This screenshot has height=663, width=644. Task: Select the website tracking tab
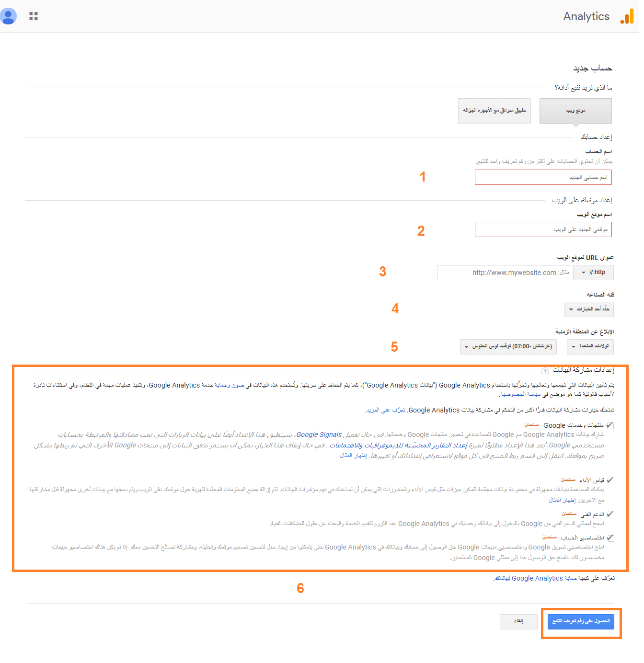575,111
